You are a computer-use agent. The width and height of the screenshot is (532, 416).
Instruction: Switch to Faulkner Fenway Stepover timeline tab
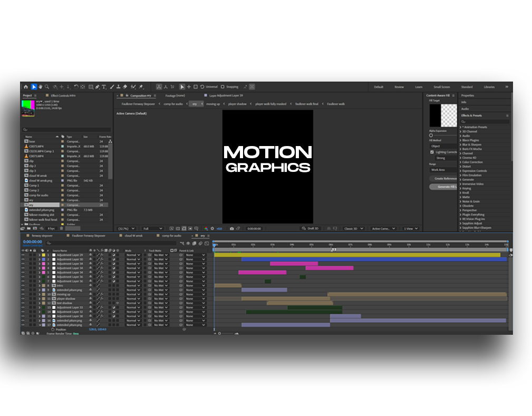(x=89, y=236)
